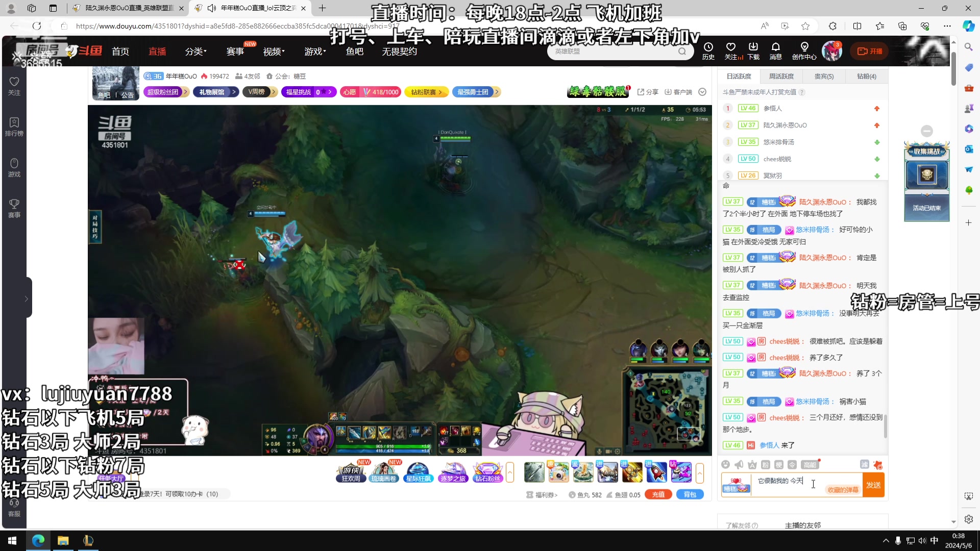Expand the activity list arrow beside 钻石粉丝
Screen dimensions: 980x551
point(510,472)
